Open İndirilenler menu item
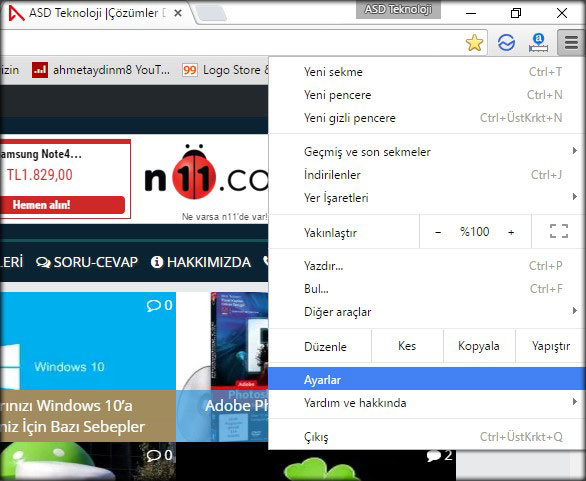Viewport: 586px width, 481px height. coord(427,175)
